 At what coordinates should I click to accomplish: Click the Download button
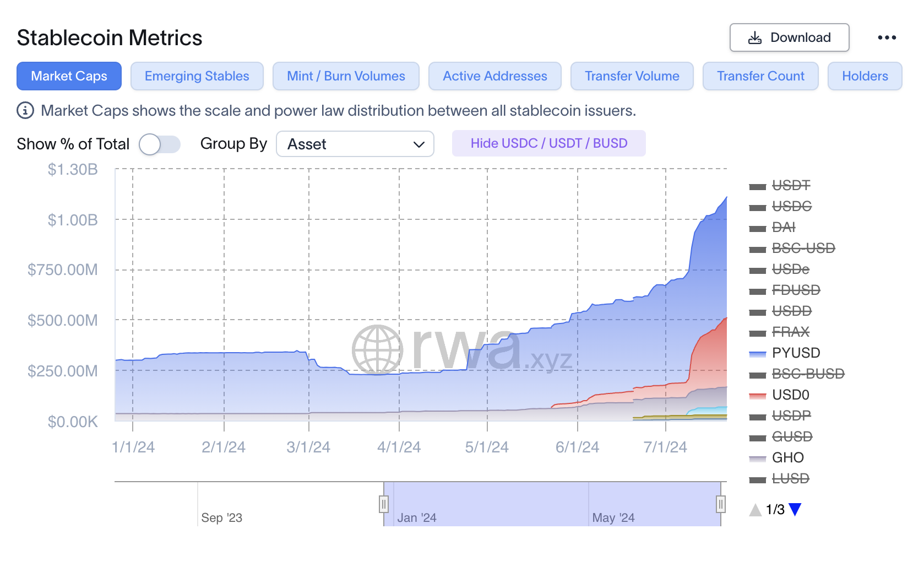[790, 37]
